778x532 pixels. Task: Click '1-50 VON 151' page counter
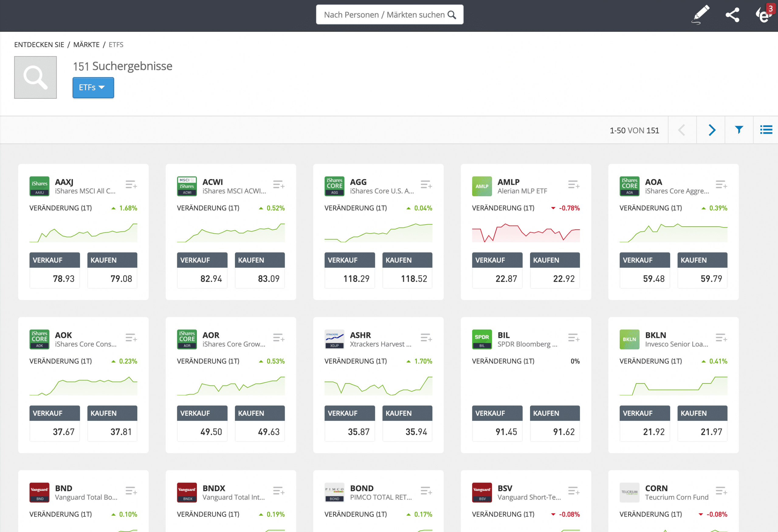[x=634, y=130]
